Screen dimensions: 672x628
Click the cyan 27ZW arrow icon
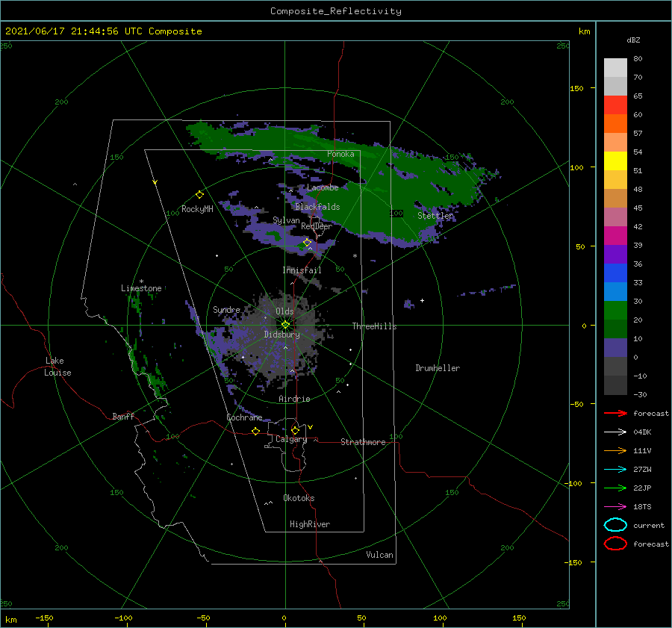coord(615,470)
